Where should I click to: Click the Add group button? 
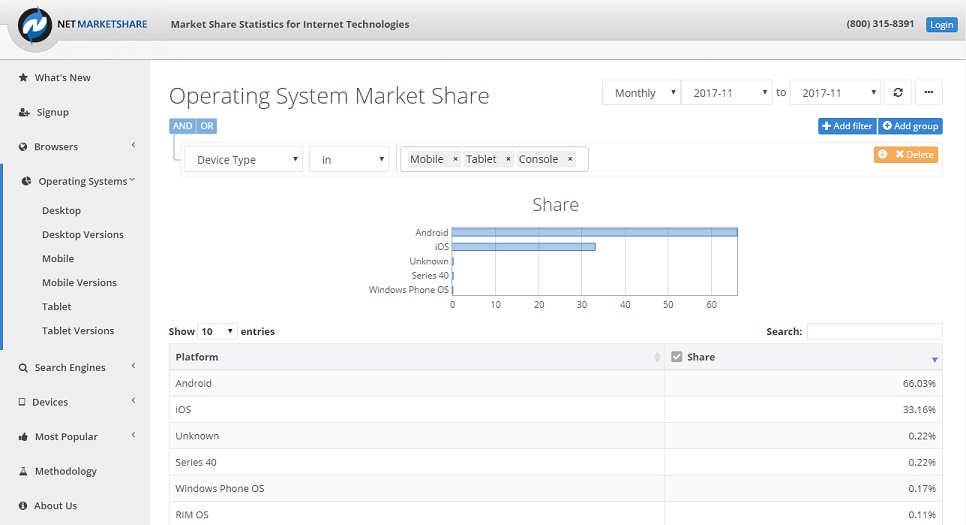click(x=911, y=126)
